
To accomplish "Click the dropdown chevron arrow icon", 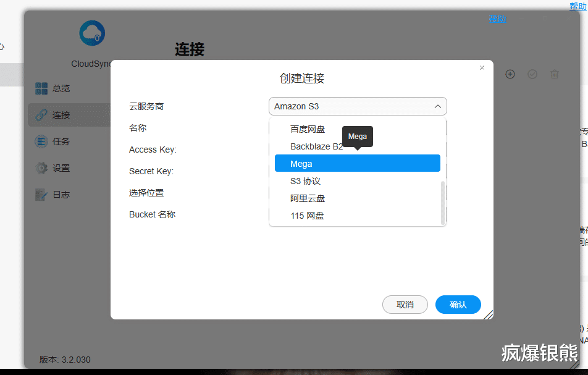I will click(438, 106).
